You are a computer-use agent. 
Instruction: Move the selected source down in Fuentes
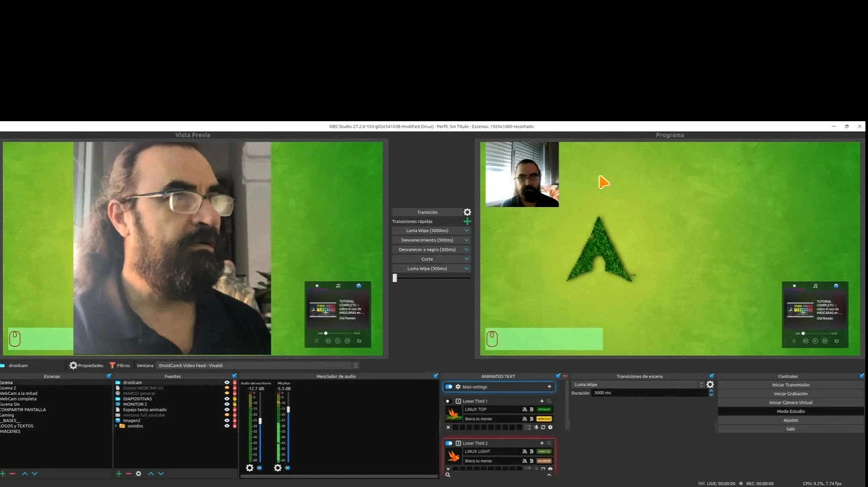click(160, 473)
